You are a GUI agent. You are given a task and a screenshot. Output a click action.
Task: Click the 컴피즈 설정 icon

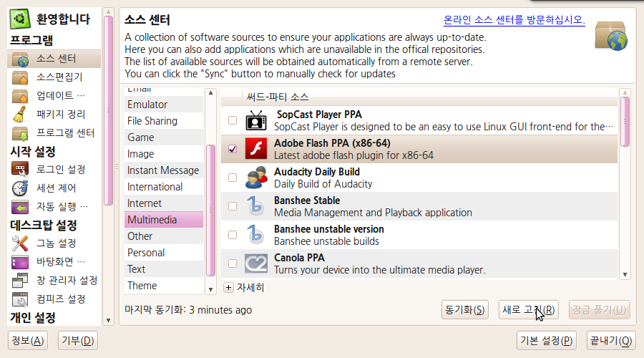pyautogui.click(x=20, y=299)
